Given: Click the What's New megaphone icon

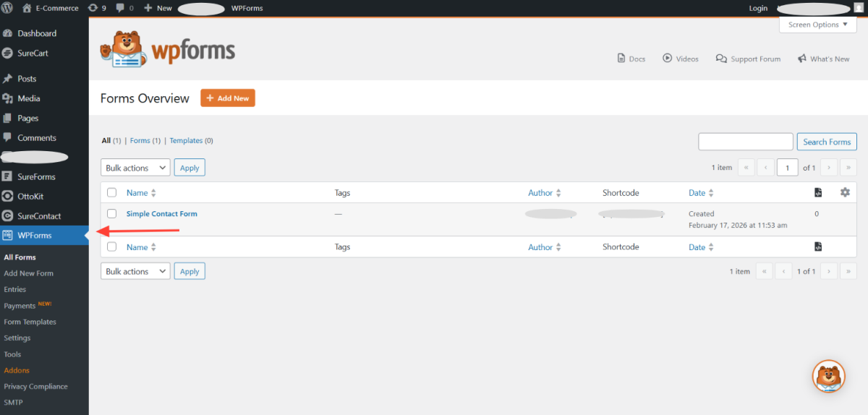Looking at the screenshot, I should 802,59.
